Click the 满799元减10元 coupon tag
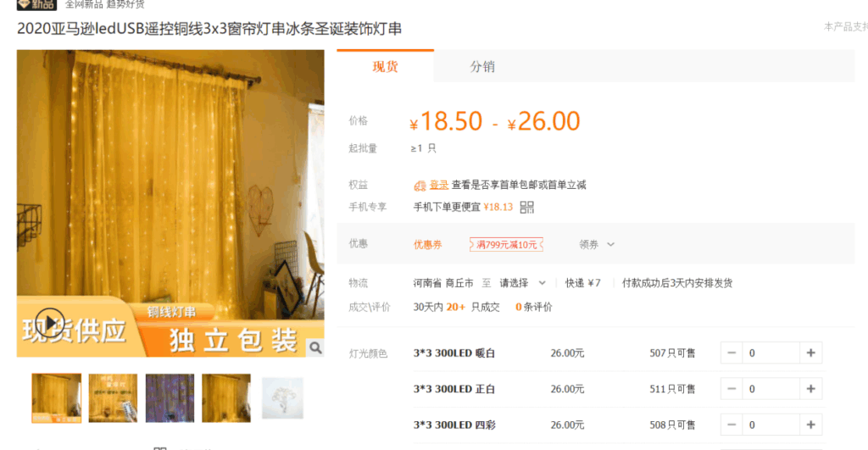The height and width of the screenshot is (450, 868). [x=506, y=244]
